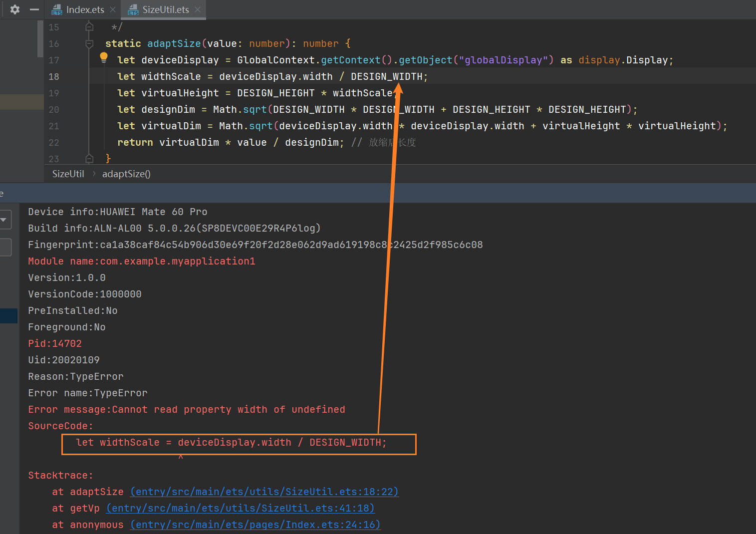Image resolution: width=756 pixels, height=534 pixels.
Task: Click the Fingerprint log line
Action: [x=255, y=245]
